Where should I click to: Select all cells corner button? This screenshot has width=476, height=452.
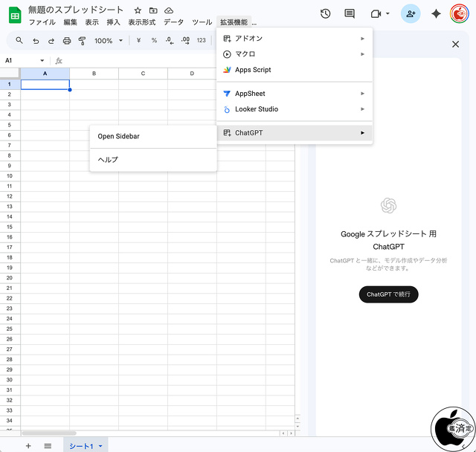[10, 74]
